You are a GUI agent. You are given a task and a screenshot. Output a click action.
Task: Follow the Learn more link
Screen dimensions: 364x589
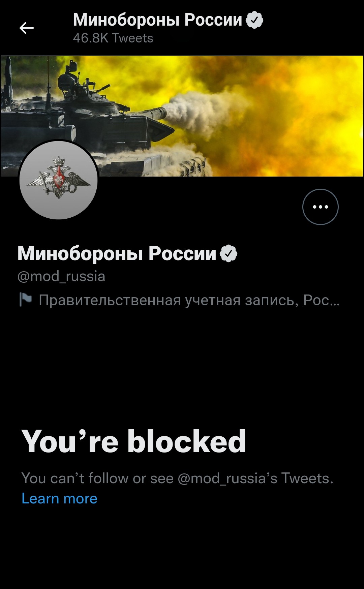point(59,498)
